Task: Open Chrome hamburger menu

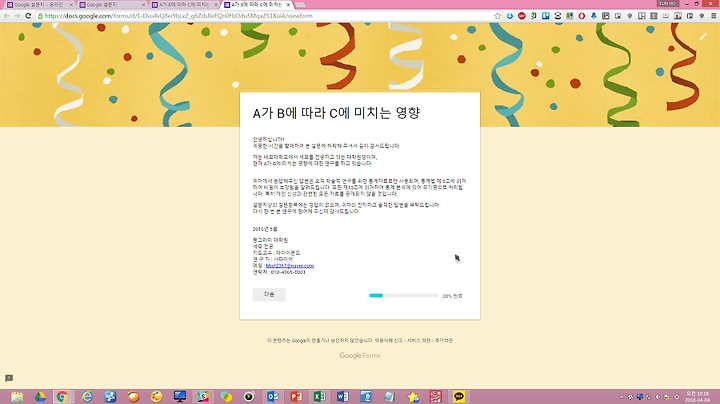Action: [x=714, y=16]
